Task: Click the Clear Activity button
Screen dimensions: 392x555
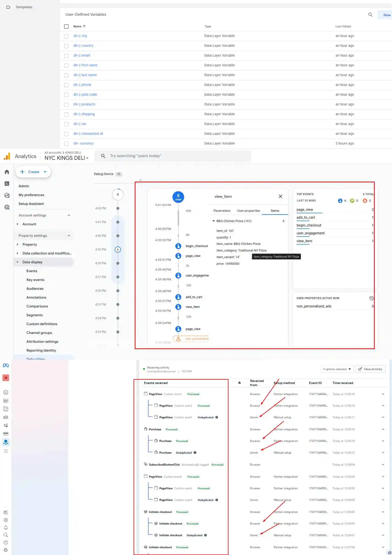Action: 370,369
